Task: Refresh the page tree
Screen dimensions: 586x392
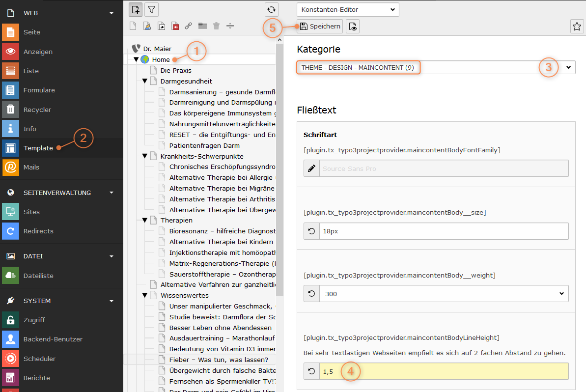Action: [271, 9]
